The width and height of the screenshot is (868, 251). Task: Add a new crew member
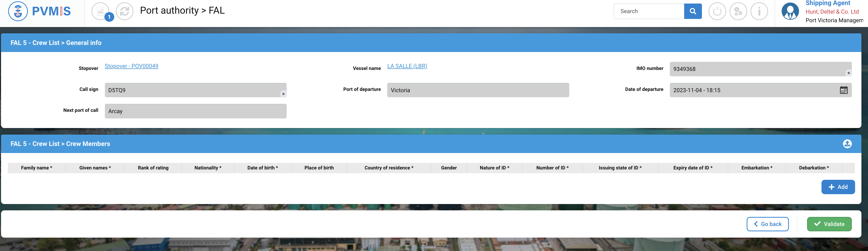[x=838, y=187]
